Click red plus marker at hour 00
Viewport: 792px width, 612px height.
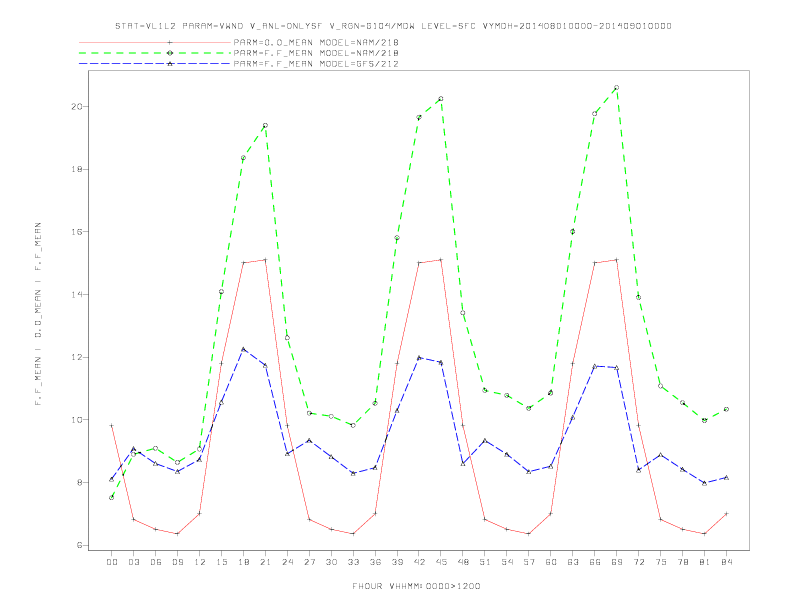click(x=112, y=426)
